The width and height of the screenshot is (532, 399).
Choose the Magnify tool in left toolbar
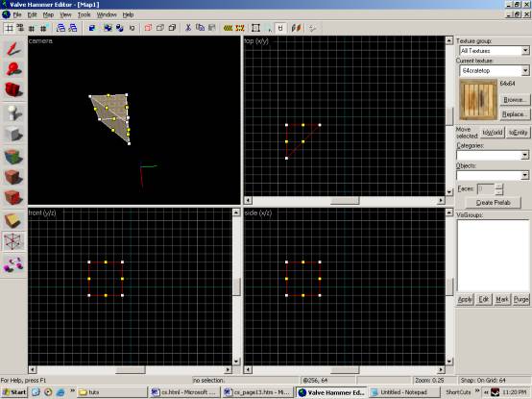[13, 69]
